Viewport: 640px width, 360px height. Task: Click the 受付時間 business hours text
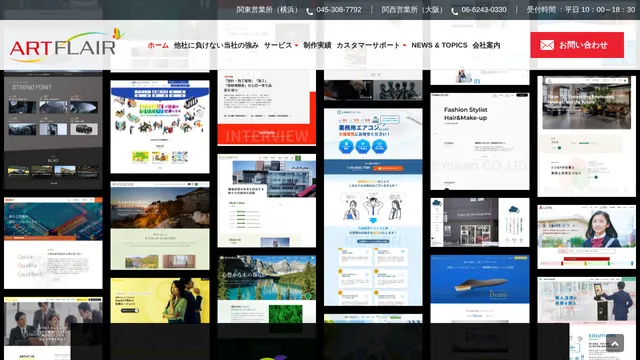[x=580, y=10]
